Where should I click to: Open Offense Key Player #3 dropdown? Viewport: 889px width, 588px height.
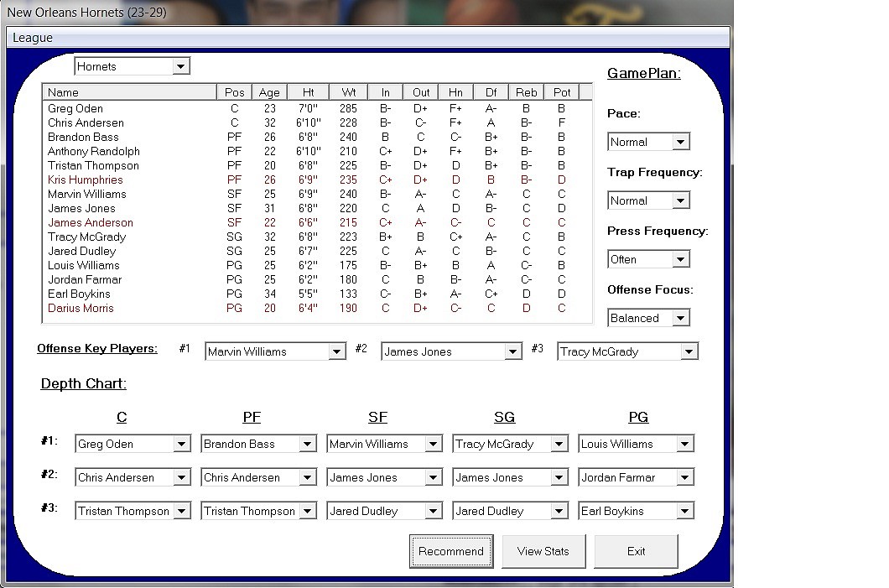[x=627, y=351]
